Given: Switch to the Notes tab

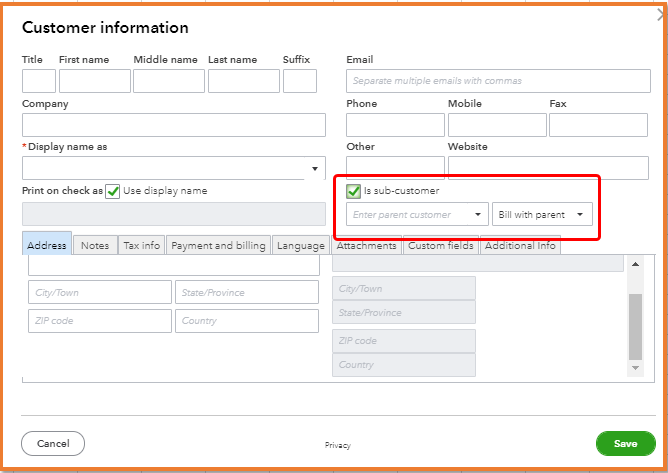Looking at the screenshot, I should [95, 246].
